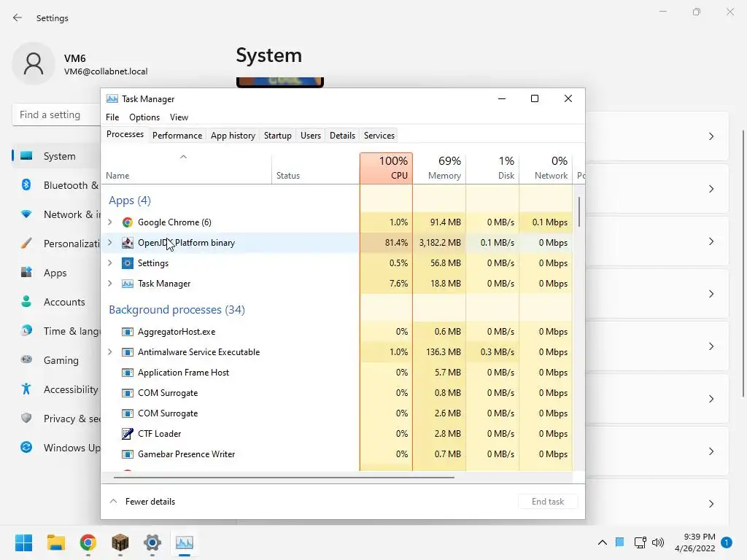Click the OpenJDK Platform binary icon
The image size is (747, 560).
(127, 243)
